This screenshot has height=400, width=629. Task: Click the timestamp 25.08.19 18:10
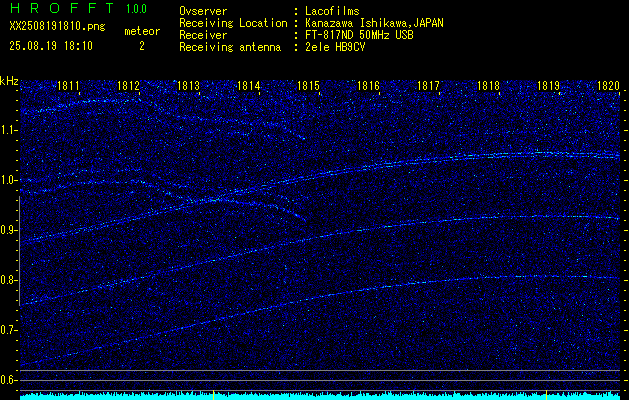(x=51, y=46)
